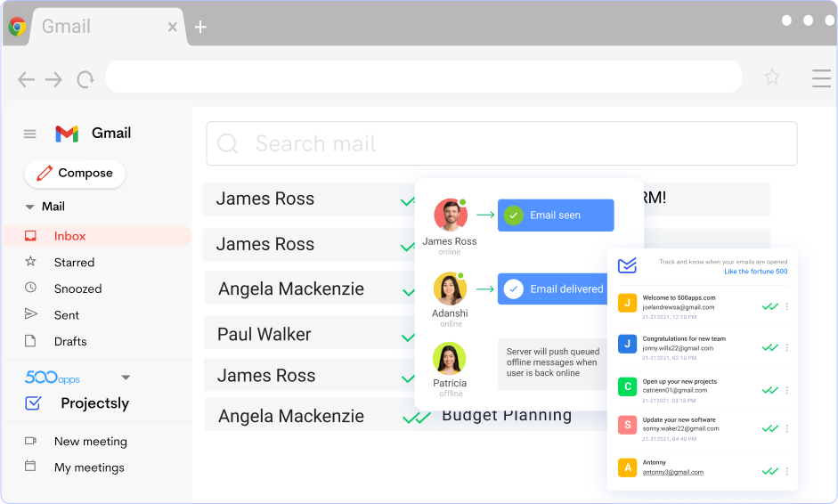Open more options for sonny.waker22@gmail.com email
Image resolution: width=838 pixels, height=504 pixels.
pos(786,428)
